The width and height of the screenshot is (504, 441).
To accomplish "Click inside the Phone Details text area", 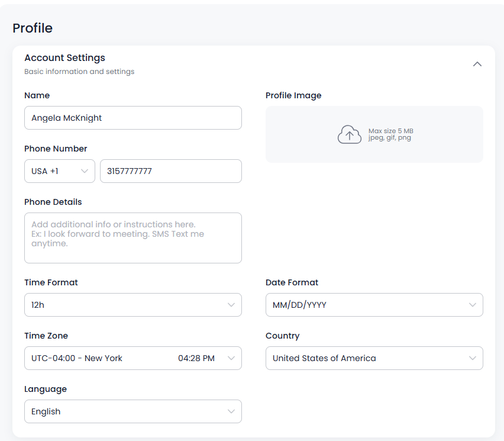I will click(x=133, y=238).
